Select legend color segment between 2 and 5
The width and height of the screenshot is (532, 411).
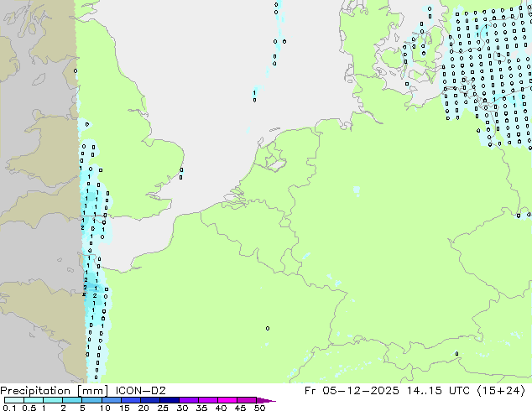click(x=72, y=400)
